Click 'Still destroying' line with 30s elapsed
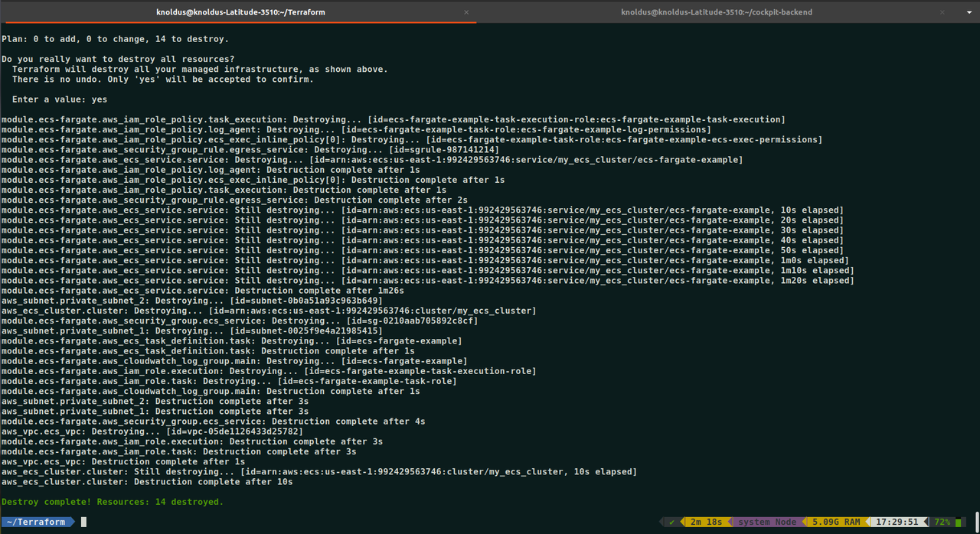This screenshot has height=534, width=980. pos(423,230)
